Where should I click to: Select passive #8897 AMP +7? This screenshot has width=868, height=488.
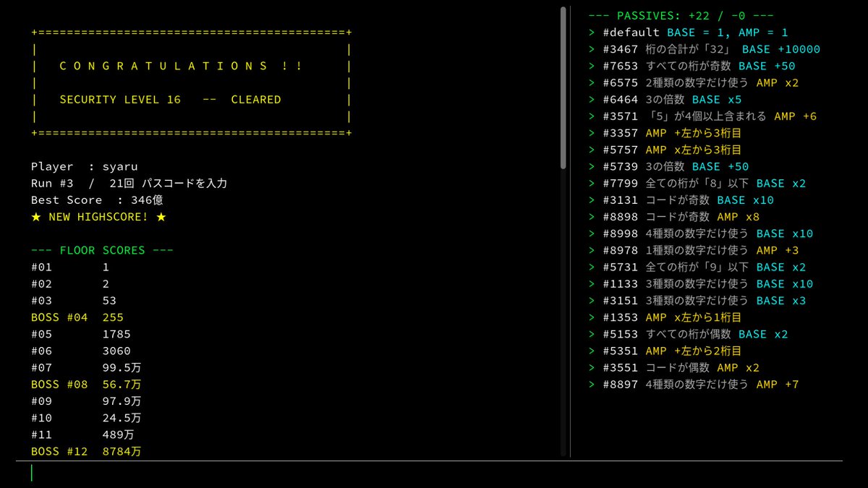click(x=694, y=385)
